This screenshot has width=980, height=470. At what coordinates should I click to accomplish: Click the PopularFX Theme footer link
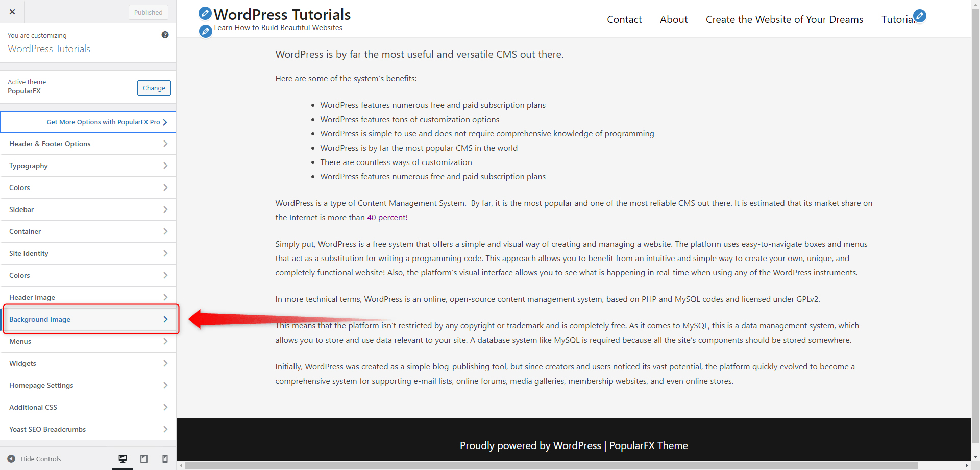coord(649,445)
